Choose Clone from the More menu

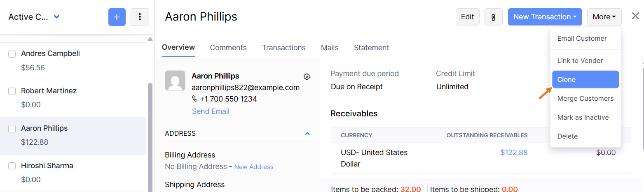[585, 79]
